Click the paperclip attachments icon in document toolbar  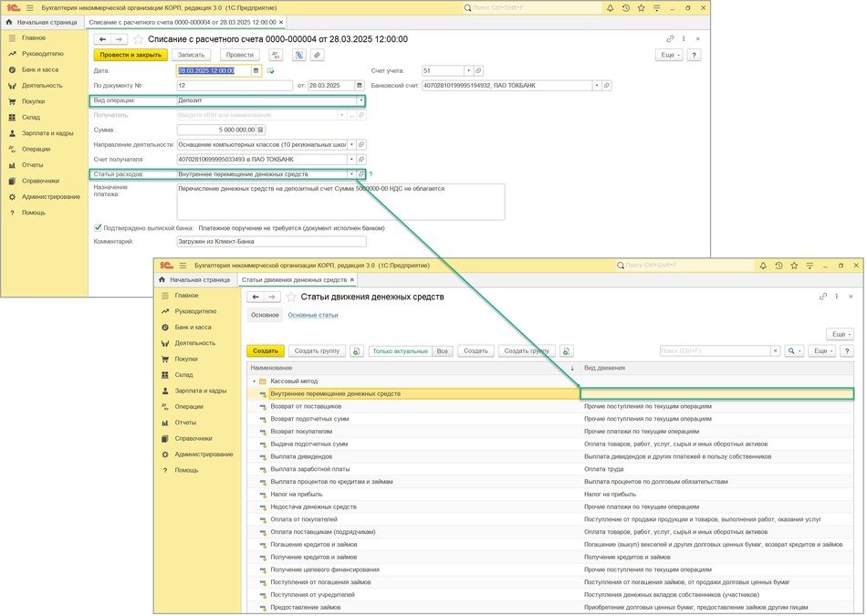[319, 55]
